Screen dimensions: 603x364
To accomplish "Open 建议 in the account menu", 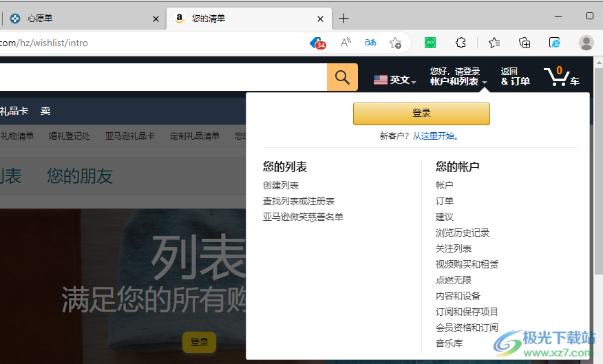I will (444, 217).
